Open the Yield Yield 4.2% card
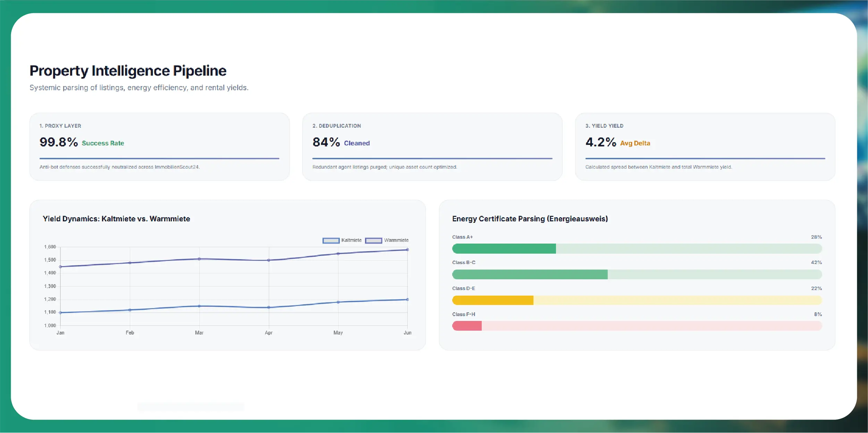The image size is (868, 433). pyautogui.click(x=705, y=147)
